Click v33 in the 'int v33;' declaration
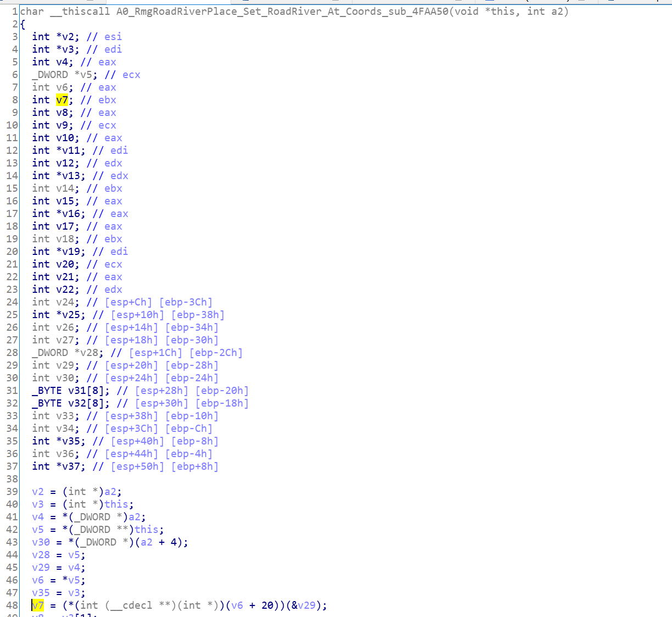Viewport: 672px width, 617px height. click(x=65, y=416)
